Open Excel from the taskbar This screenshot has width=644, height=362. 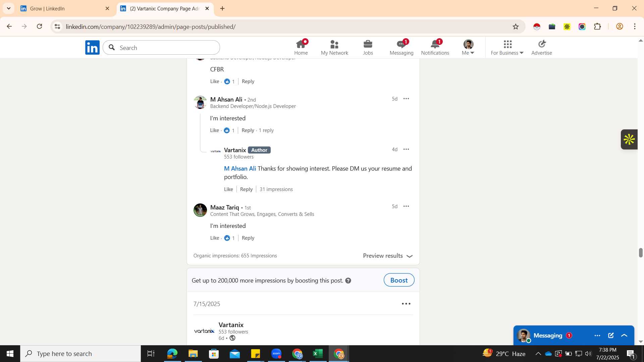pyautogui.click(x=318, y=354)
